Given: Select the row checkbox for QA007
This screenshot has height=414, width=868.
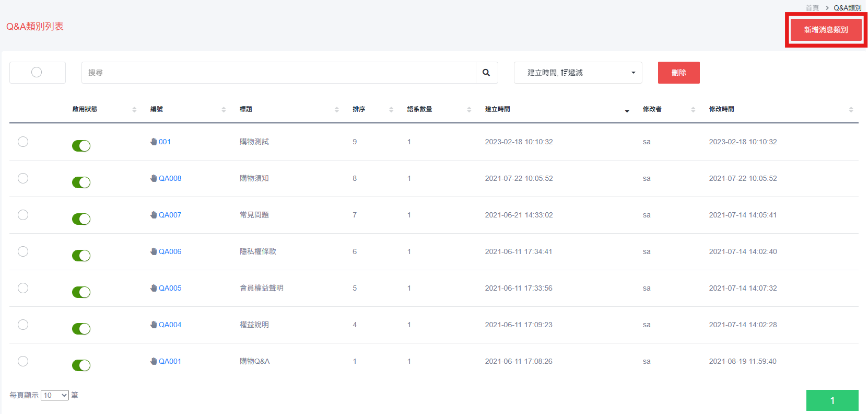Looking at the screenshot, I should (23, 215).
